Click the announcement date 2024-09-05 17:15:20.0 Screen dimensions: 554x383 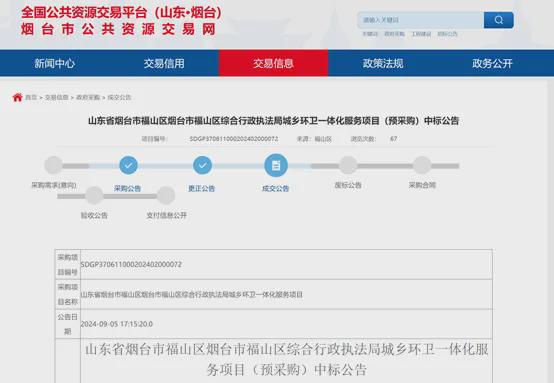[x=117, y=324]
